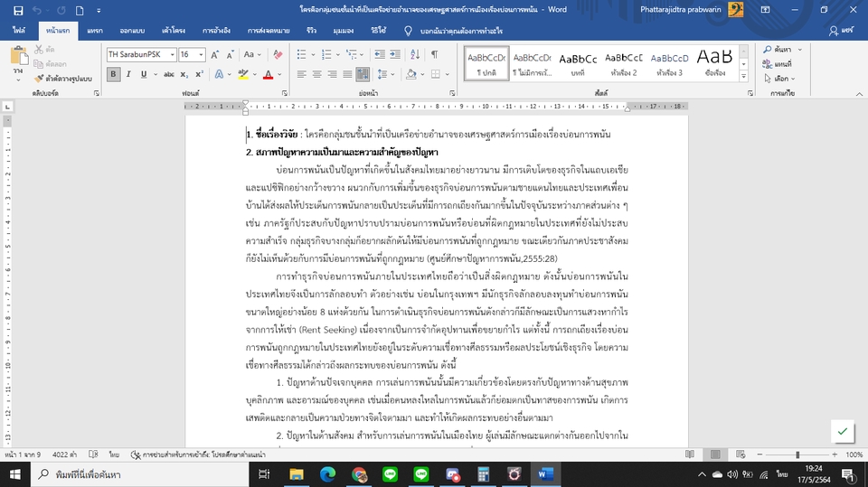Open the borders dropdown
The width and height of the screenshot is (868, 487).
pos(448,74)
